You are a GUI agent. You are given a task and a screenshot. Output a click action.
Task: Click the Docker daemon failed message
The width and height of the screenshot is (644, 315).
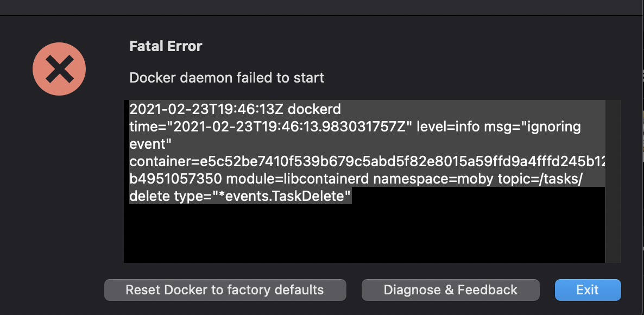tap(226, 78)
